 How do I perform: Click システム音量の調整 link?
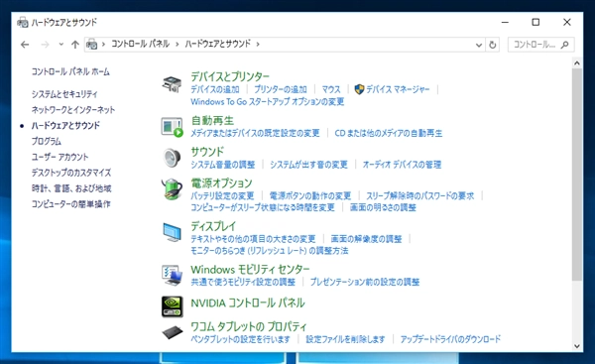(x=223, y=165)
